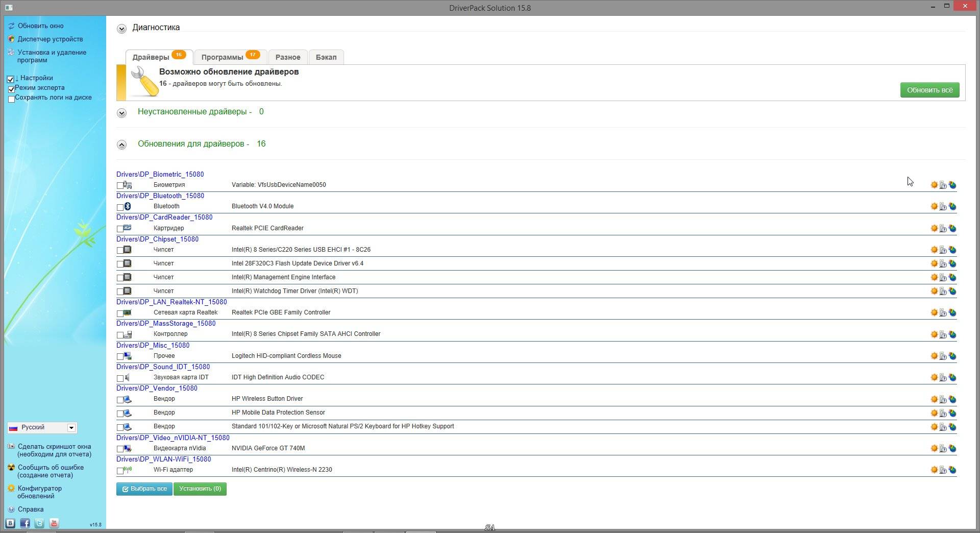Click the help icon beside Справка
The width and height of the screenshot is (980, 533).
pos(11,510)
